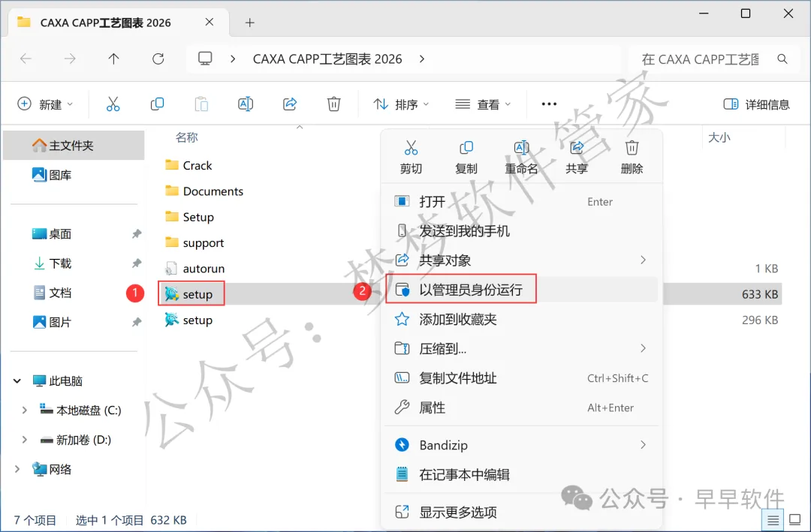This screenshot has width=811, height=532.
Task: Open the see more (...) toolbar menu
Action: (x=549, y=104)
